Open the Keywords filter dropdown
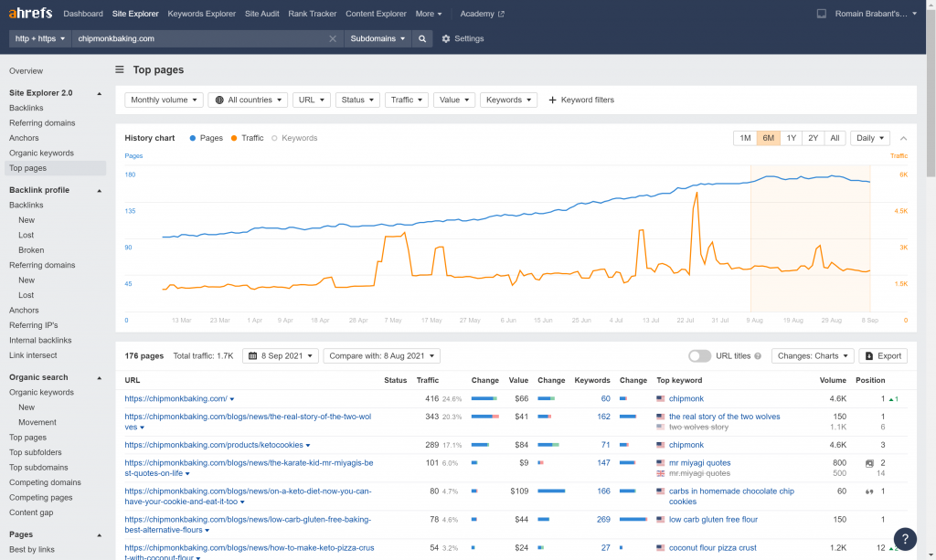Screen dimensions: 936x560 click(508, 100)
